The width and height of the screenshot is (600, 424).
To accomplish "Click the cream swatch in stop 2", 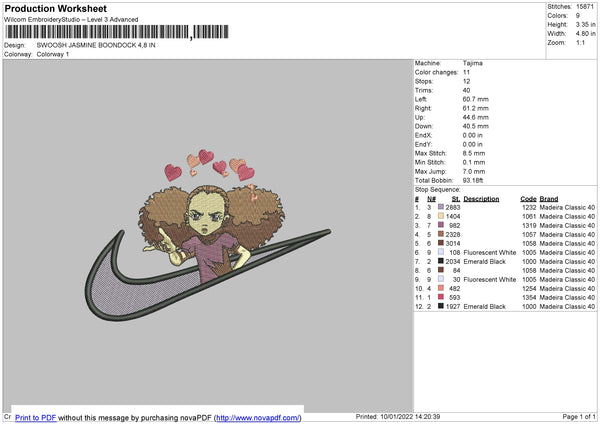I will (441, 216).
